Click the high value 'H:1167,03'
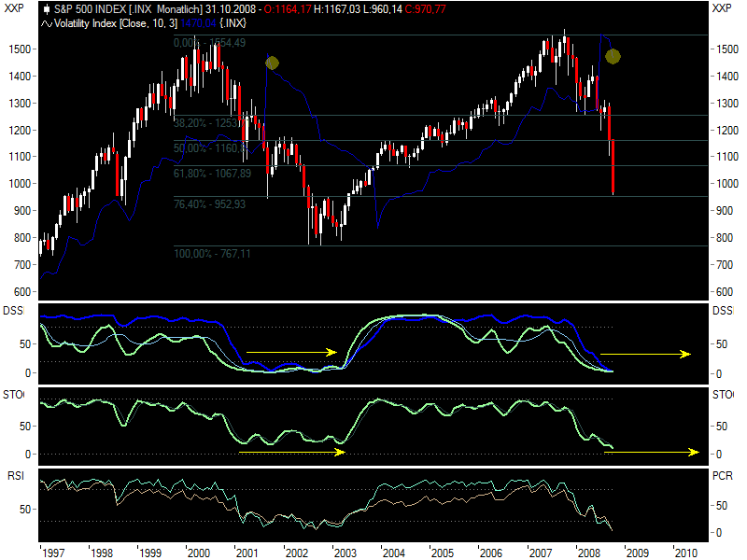The width and height of the screenshot is (747, 560). (x=337, y=9)
